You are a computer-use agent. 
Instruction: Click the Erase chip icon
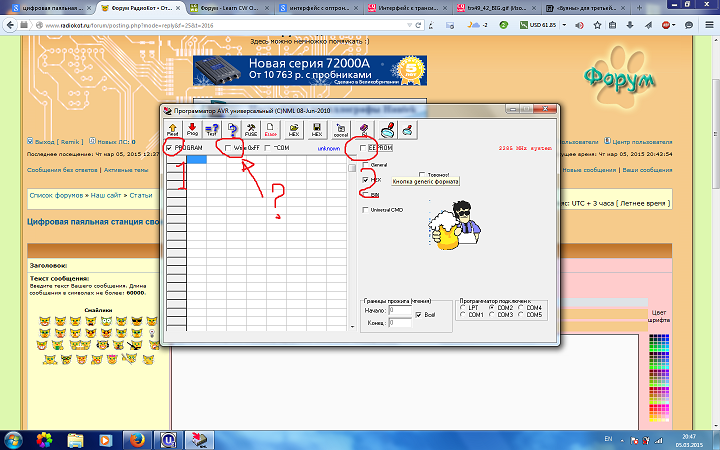pos(270,129)
